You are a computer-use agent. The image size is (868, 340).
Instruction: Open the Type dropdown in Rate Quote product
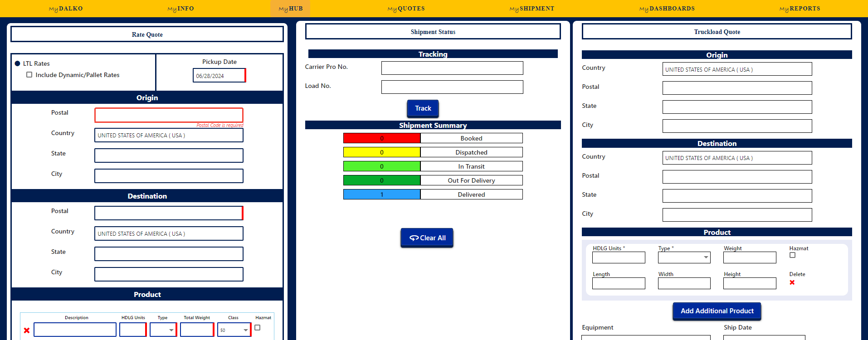[x=163, y=330]
